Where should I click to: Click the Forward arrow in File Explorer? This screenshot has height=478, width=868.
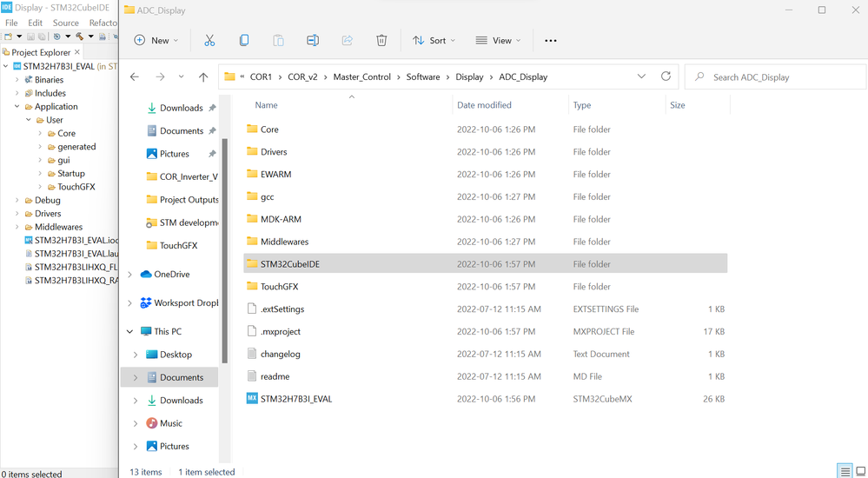click(160, 77)
